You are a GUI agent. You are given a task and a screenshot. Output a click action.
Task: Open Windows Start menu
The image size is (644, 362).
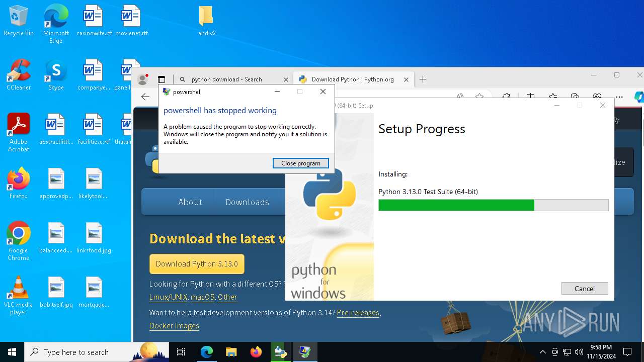click(12, 352)
